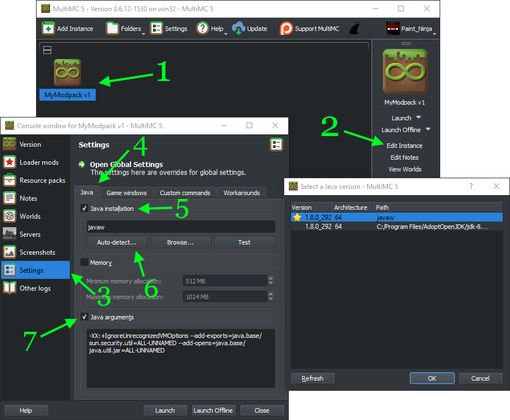The image size is (510, 420).
Task: Sort by the Version column header
Action: pyautogui.click(x=311, y=207)
